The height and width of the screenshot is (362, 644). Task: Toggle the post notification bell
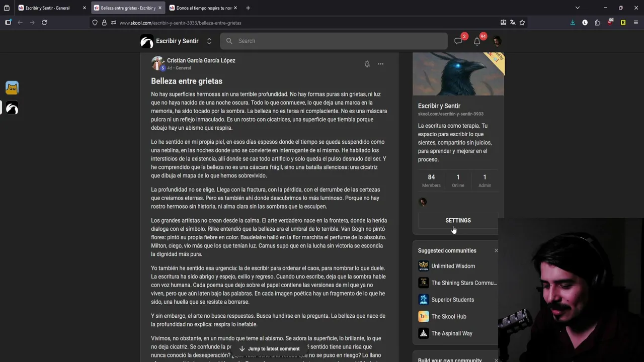(x=367, y=64)
